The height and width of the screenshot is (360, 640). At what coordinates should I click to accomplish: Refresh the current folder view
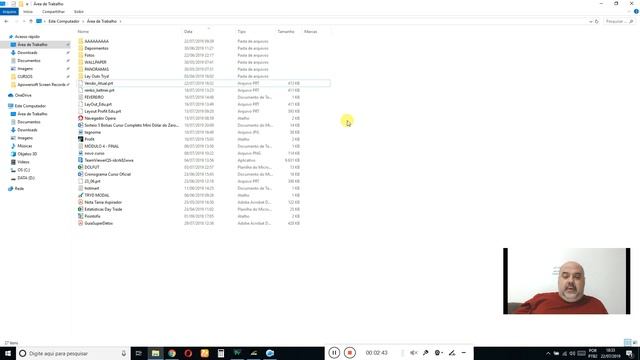coord(597,21)
